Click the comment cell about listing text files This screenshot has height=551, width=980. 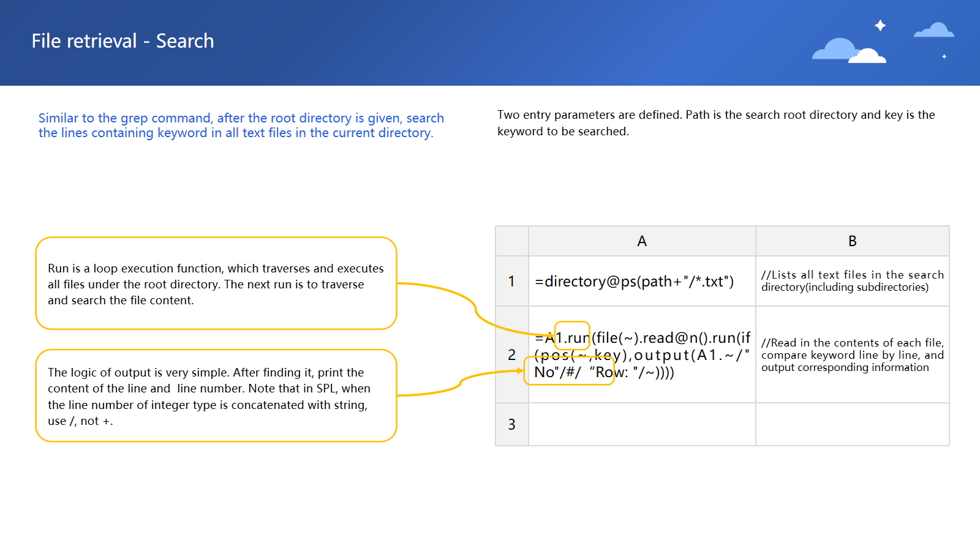pos(852,281)
